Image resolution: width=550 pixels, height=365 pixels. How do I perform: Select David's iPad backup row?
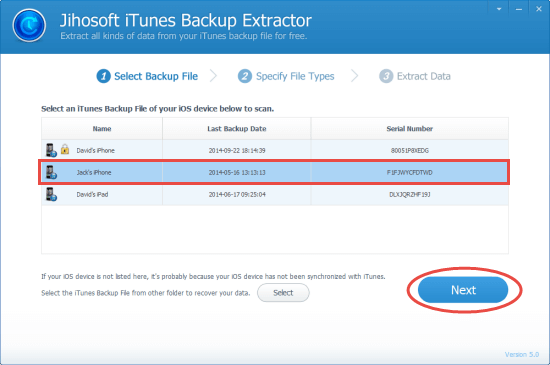[x=275, y=195]
